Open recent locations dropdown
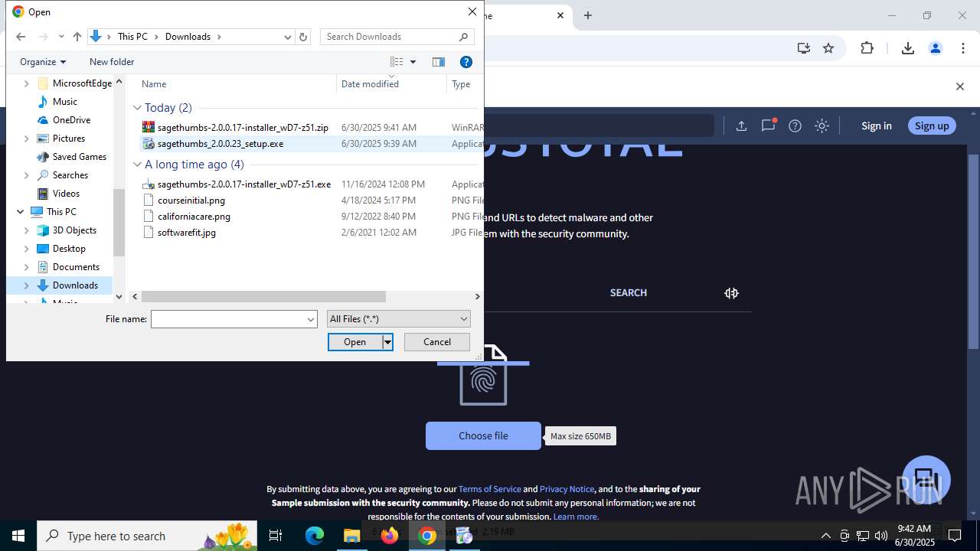The height and width of the screenshot is (551, 980). tap(61, 37)
